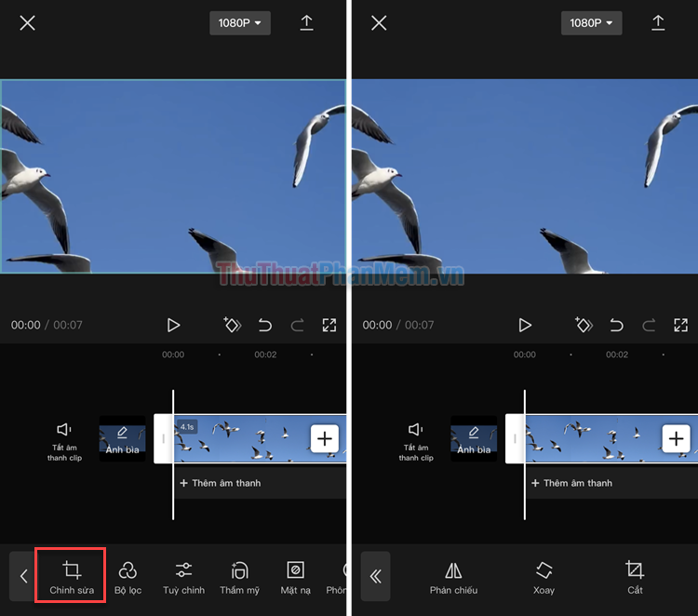The height and width of the screenshot is (616, 698).
Task: Collapse the edit submenu with double chevron
Action: pyautogui.click(x=375, y=576)
